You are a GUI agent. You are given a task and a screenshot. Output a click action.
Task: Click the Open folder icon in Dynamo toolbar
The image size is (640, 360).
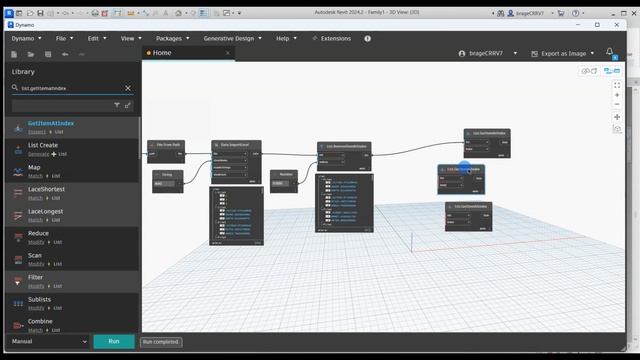[x=31, y=54]
